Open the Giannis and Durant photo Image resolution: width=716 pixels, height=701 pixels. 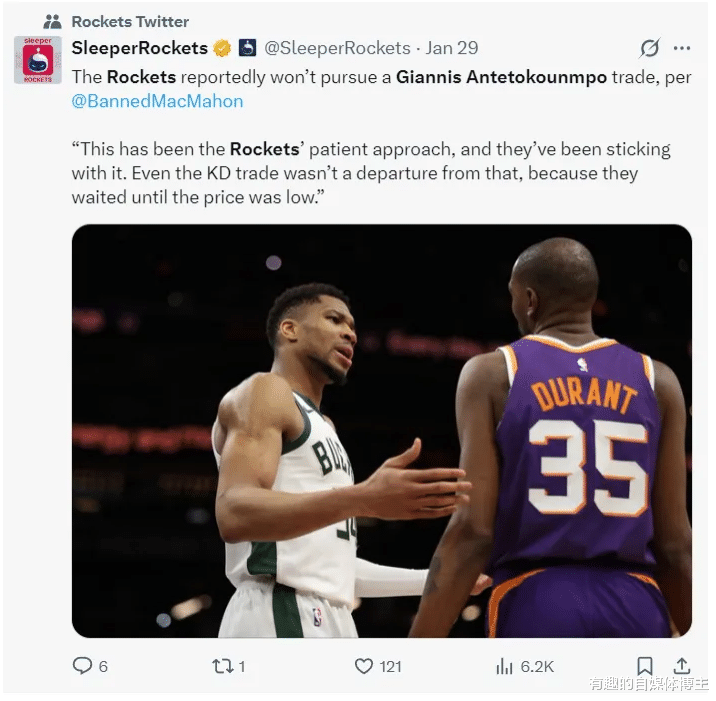click(381, 430)
